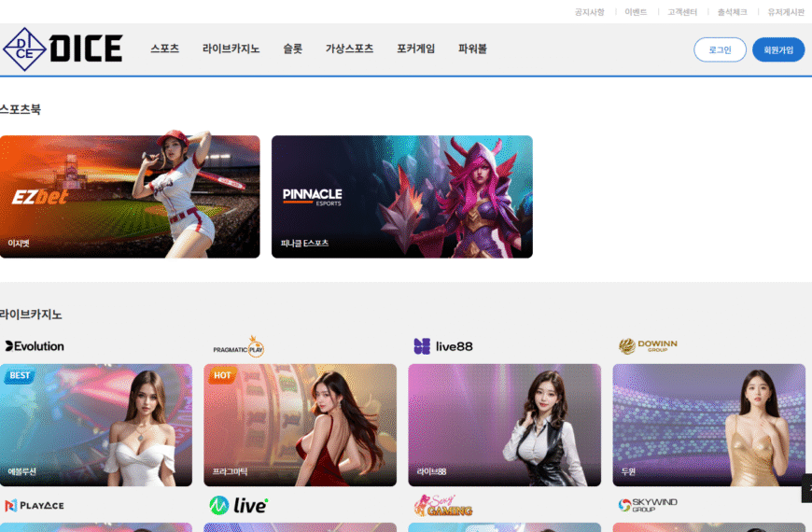The image size is (812, 532).
Task: Visit the 고객센터 link
Action: pyautogui.click(x=682, y=12)
